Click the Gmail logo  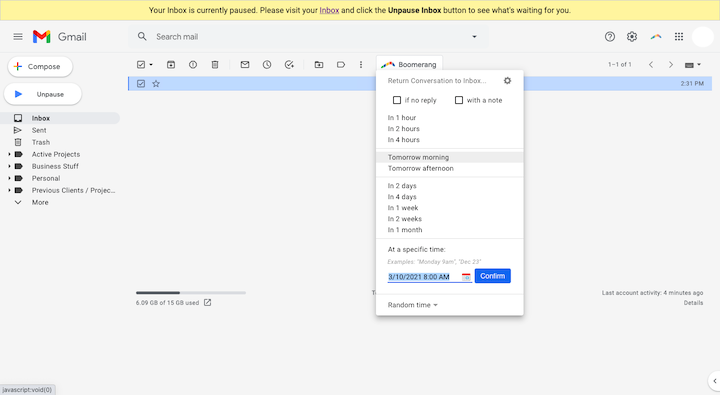tap(60, 37)
